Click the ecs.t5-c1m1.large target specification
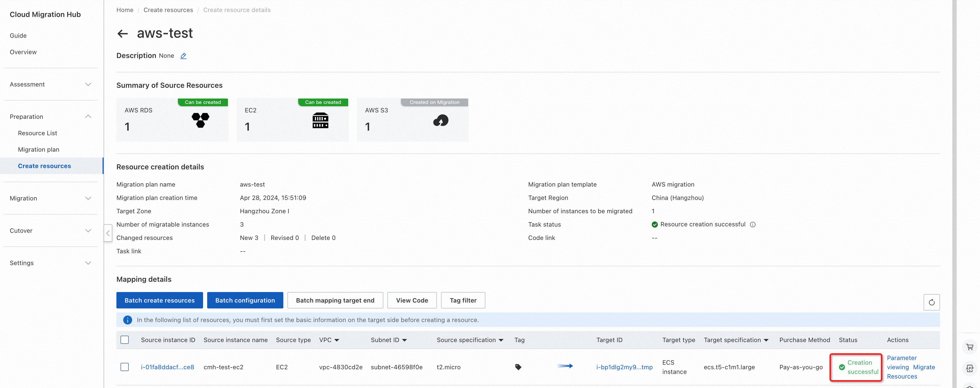The height and width of the screenshot is (388, 980). tap(729, 367)
